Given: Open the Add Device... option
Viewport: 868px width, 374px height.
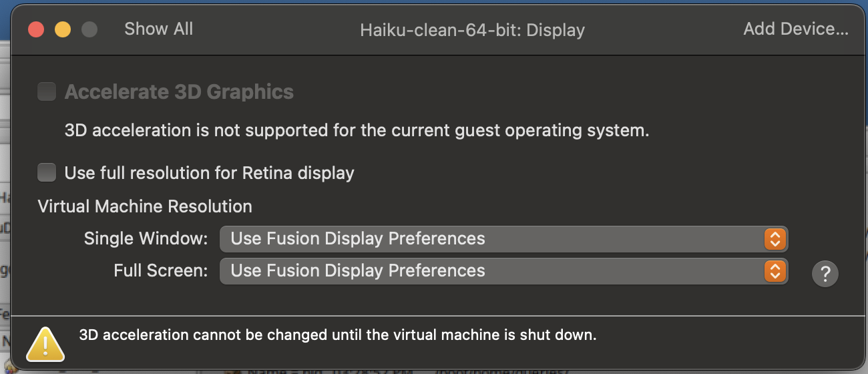Looking at the screenshot, I should point(796,29).
